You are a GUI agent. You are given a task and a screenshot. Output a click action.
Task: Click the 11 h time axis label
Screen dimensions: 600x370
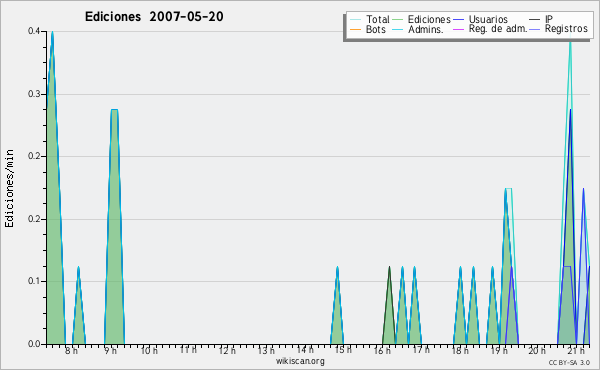(x=188, y=350)
